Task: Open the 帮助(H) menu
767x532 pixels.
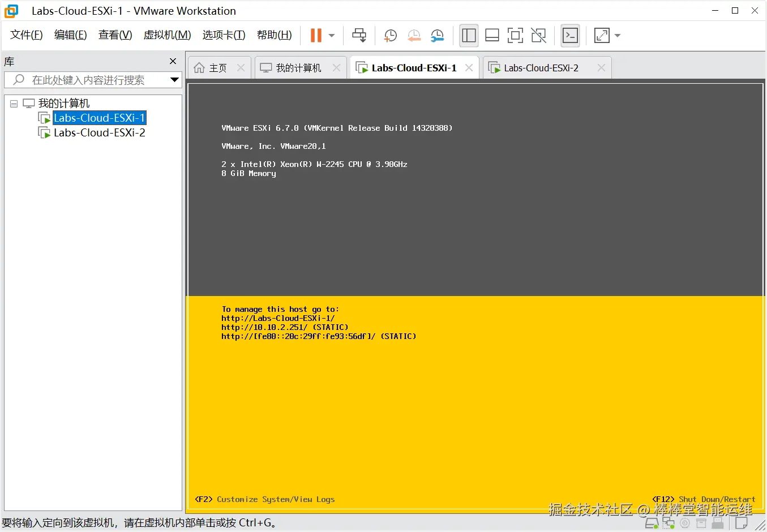Action: coord(274,35)
